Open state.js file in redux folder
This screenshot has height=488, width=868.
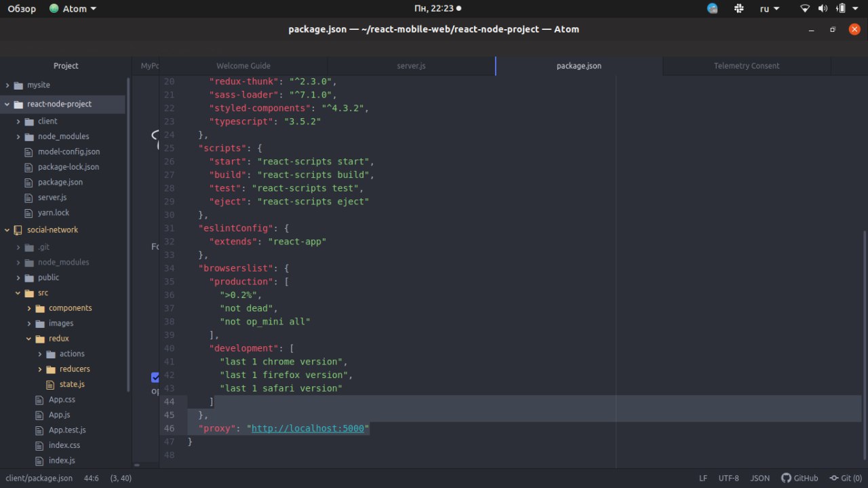click(71, 384)
